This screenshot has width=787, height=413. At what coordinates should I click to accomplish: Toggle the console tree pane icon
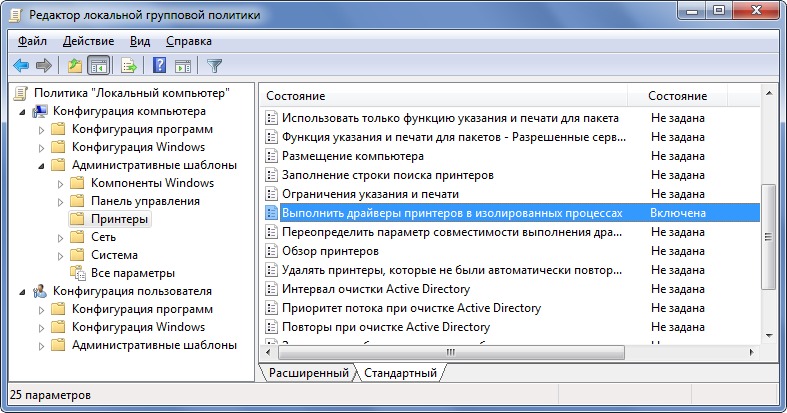pos(98,66)
